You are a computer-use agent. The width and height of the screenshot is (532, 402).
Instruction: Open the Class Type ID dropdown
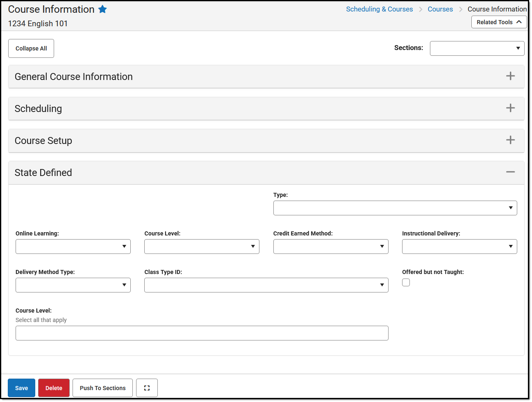click(382, 285)
